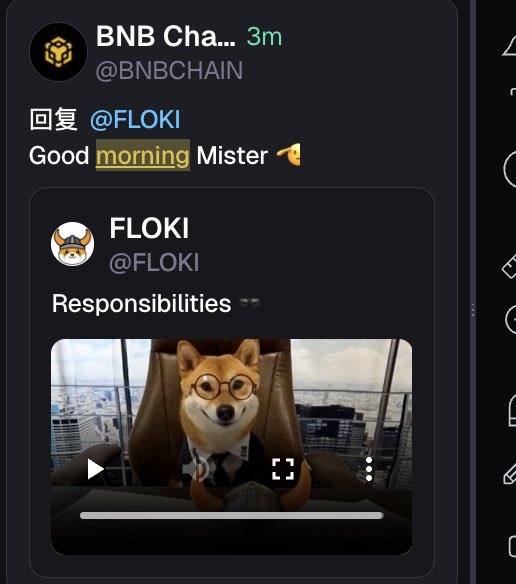
Task: Mute the video with the speaker icon
Action: (x=196, y=469)
